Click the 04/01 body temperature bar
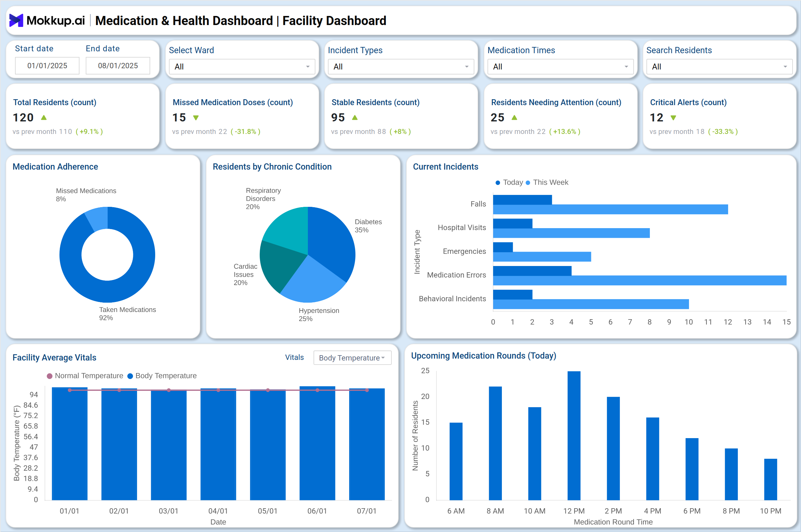This screenshot has width=801, height=532. tap(218, 444)
